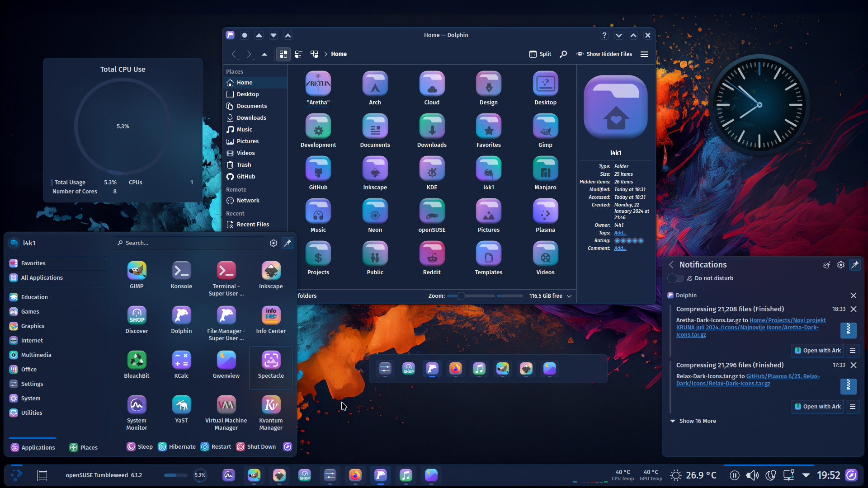This screenshot has width=868, height=488.
Task: Open Dolphin hamburger menu
Action: click(x=644, y=54)
